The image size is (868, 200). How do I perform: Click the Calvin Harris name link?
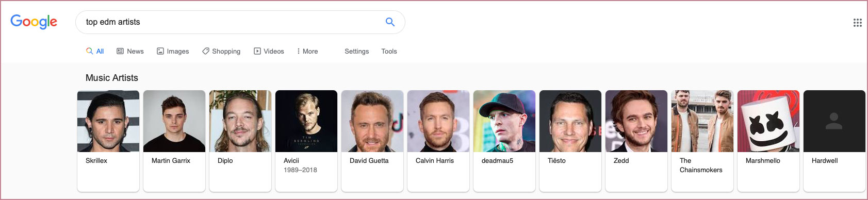[x=435, y=160]
